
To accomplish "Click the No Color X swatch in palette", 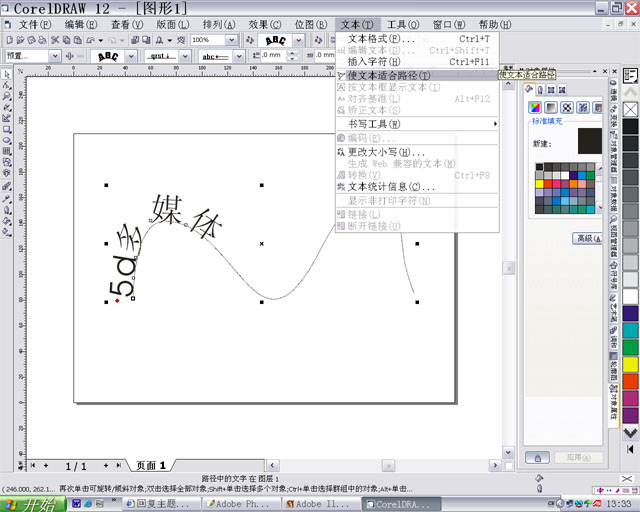I will (631, 109).
